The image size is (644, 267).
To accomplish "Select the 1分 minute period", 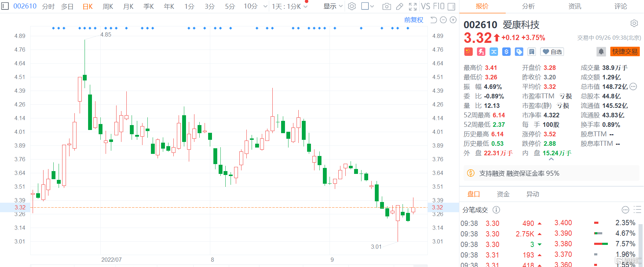I will (x=189, y=6).
